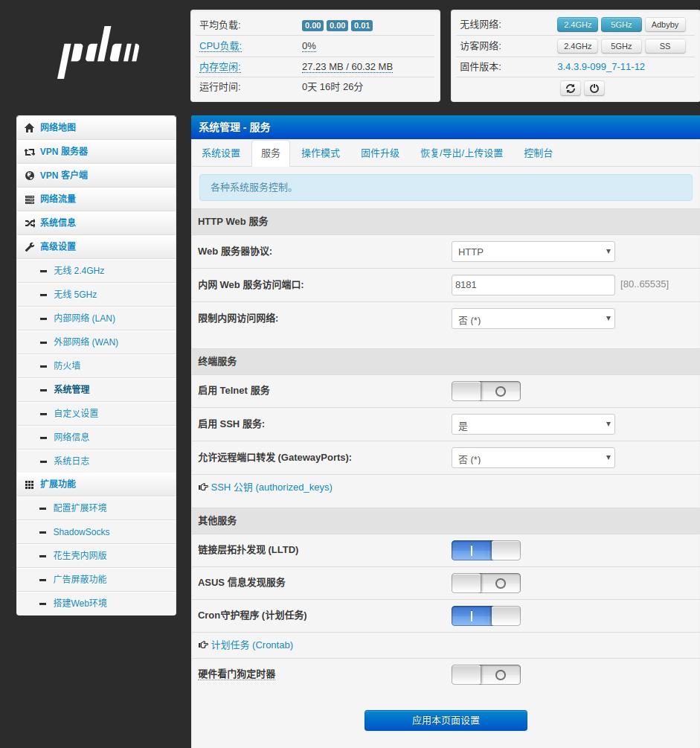Click the home icon beside 网络地图
The image size is (700, 748).
coord(30,128)
